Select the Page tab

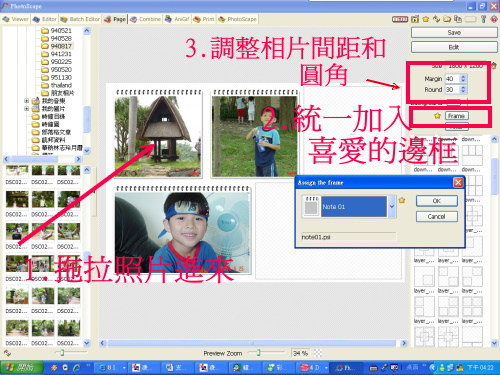115,19
